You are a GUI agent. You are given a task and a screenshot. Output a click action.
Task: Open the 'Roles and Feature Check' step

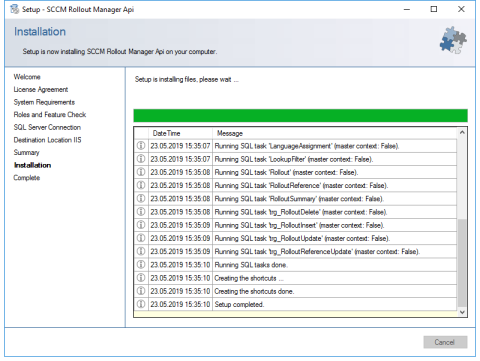(50, 115)
